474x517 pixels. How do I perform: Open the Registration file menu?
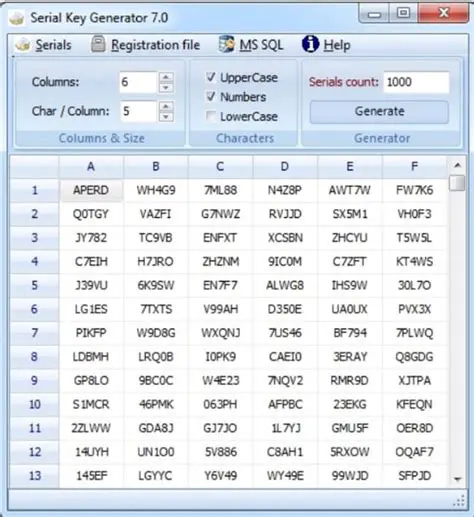tap(155, 45)
